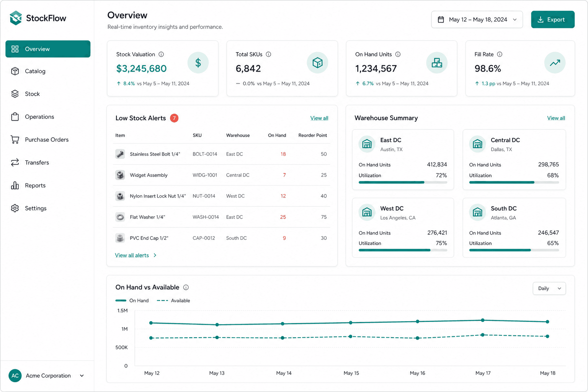
Task: Click the Stock Valuation info icon
Action: (x=161, y=54)
